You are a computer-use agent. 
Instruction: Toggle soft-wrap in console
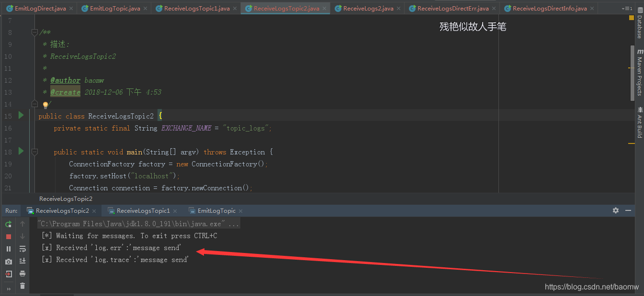pyautogui.click(x=23, y=249)
